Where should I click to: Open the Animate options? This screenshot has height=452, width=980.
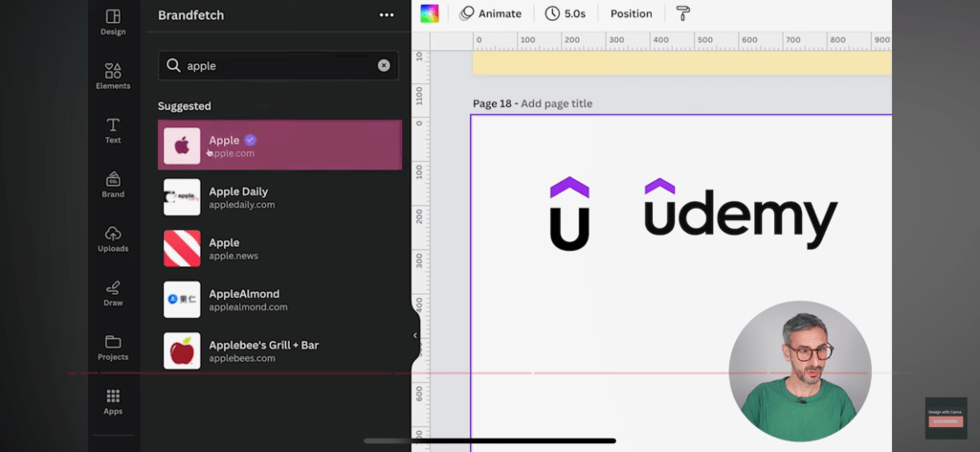(x=491, y=13)
